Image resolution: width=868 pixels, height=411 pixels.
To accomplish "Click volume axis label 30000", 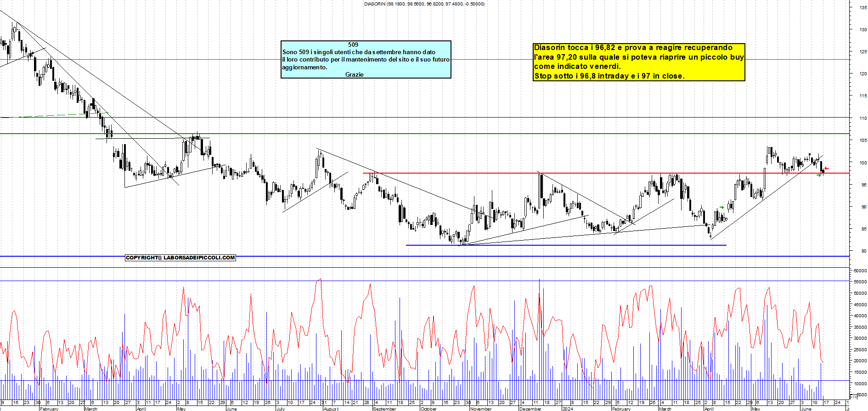I will [x=861, y=338].
